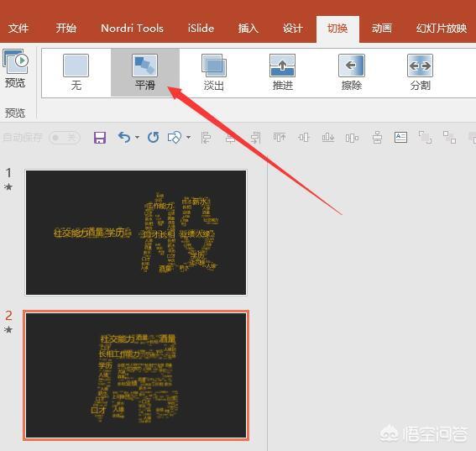Apply the Split (分割) transition
The width and height of the screenshot is (476, 451).
(x=420, y=72)
